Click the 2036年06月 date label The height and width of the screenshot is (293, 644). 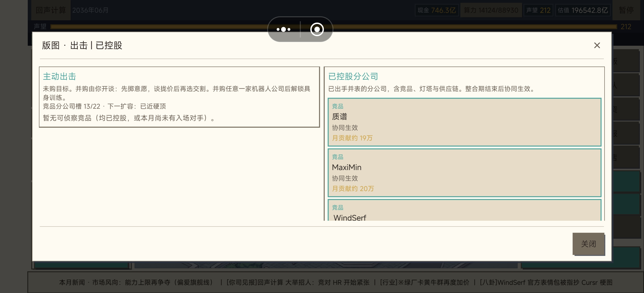(90, 10)
